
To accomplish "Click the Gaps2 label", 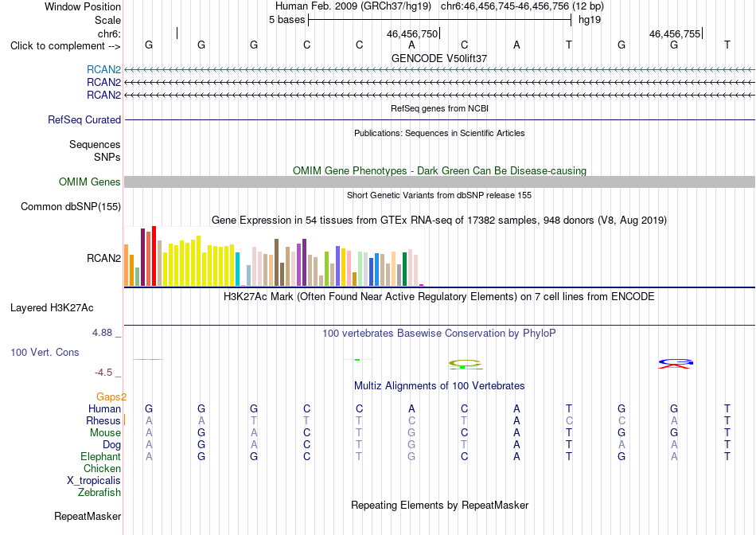I will click(x=111, y=396).
